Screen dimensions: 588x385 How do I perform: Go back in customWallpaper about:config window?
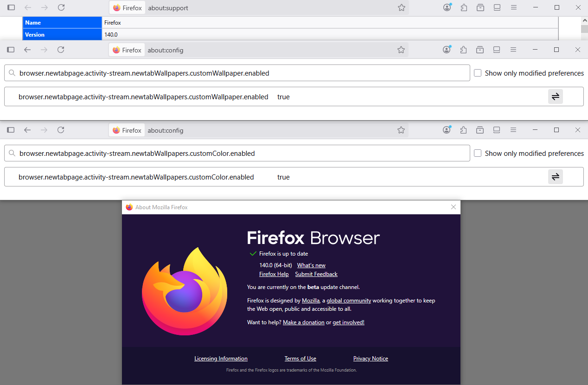27,50
